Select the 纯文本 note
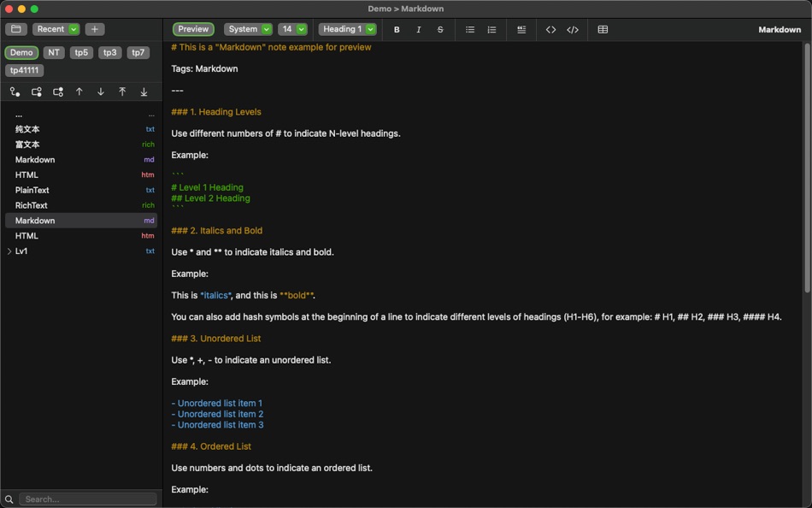 tap(81, 129)
